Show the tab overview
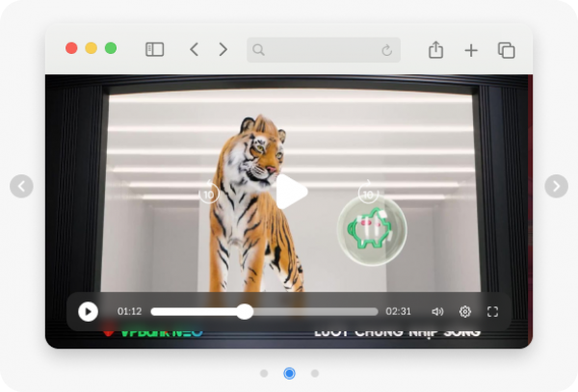Screen dimensions: 578x392 [506, 50]
